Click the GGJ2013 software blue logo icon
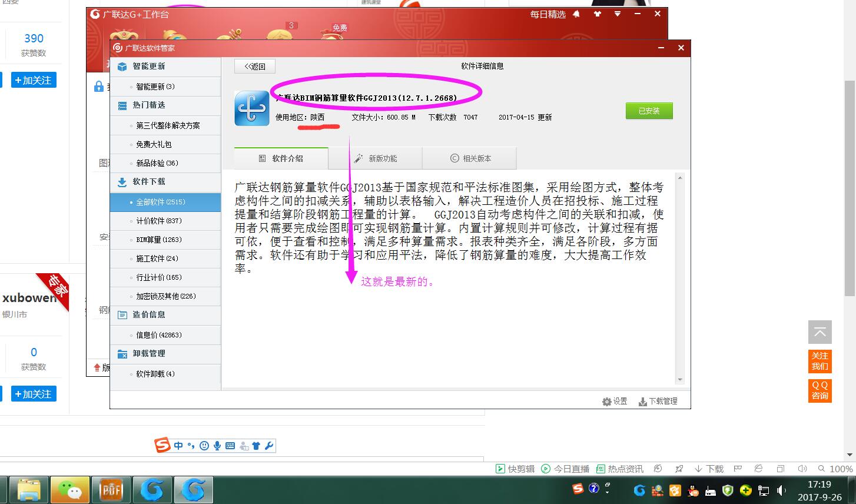856x504 pixels. coord(252,108)
